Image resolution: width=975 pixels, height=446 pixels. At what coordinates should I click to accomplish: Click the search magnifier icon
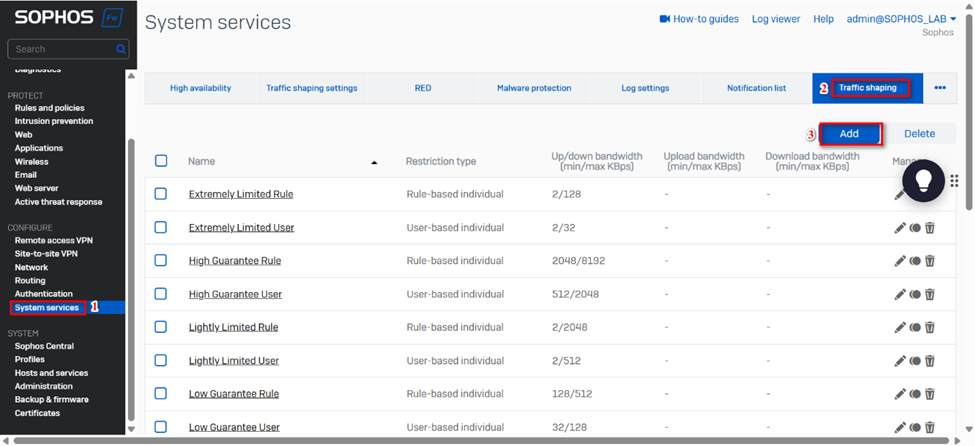click(x=121, y=49)
